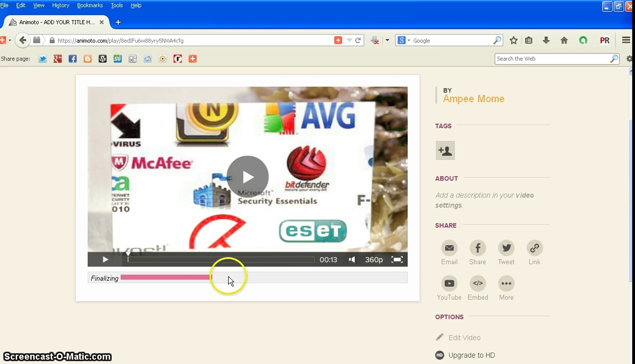
Task: Change video quality from 360p
Action: click(374, 260)
